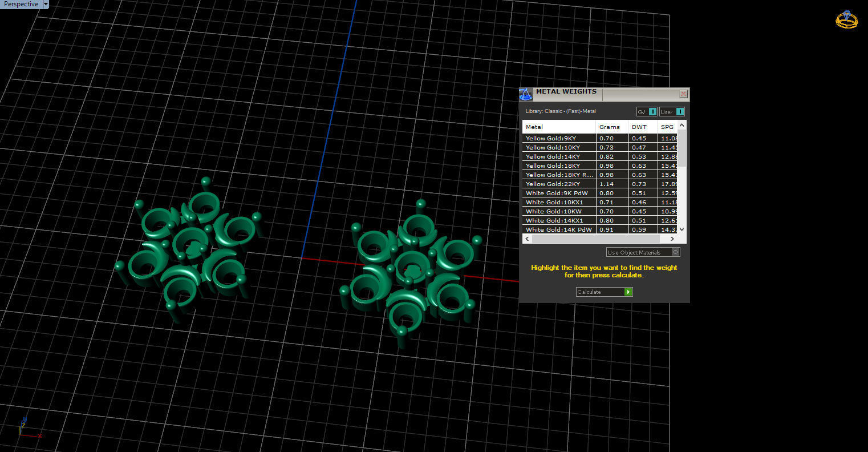This screenshot has width=868, height=452.
Task: Click the Matrix ring logo icon
Action: 847,20
